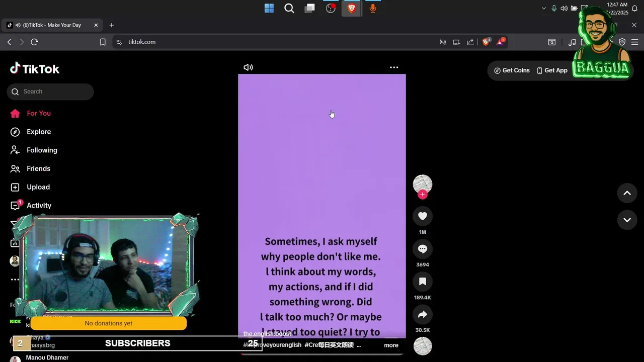Viewport: 644px width, 362px height.
Task: Open the video's three-dot options menu
Action: 394,67
